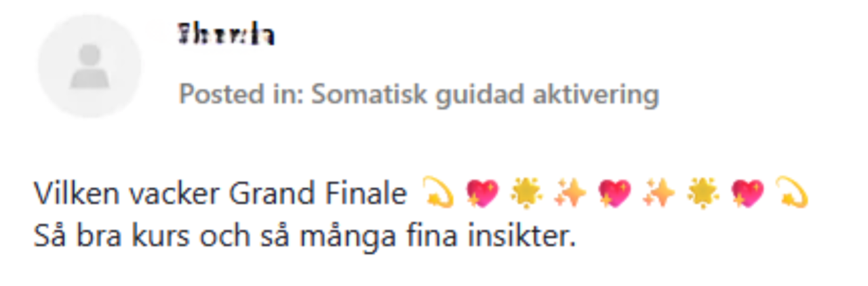Click the middle sparkling heart emoji
Image resolution: width=868 pixels, height=286 pixels.
click(614, 195)
